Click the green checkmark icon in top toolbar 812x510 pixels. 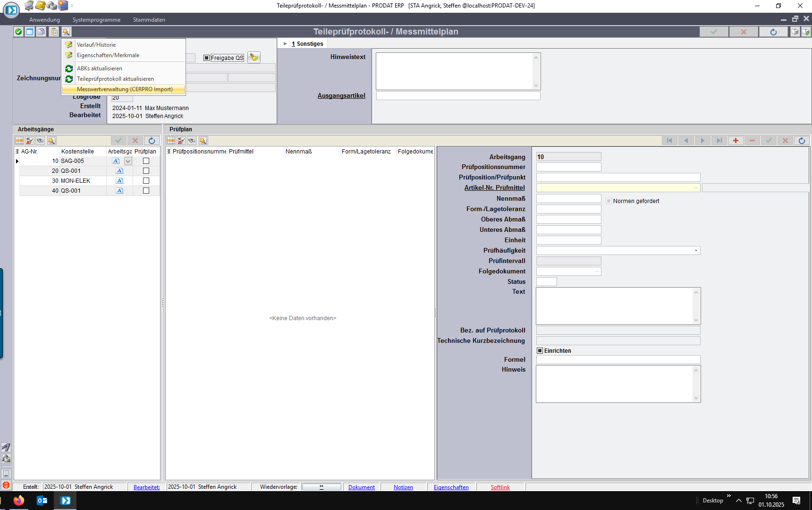[x=18, y=32]
